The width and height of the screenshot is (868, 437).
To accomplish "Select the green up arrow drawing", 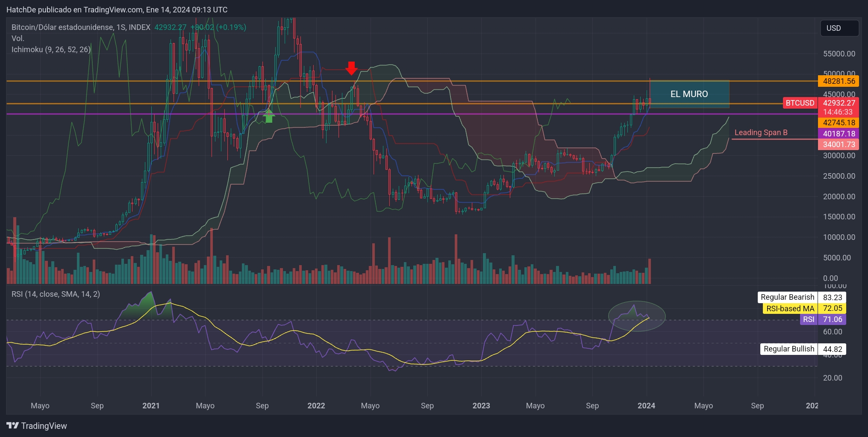I will 269,117.
